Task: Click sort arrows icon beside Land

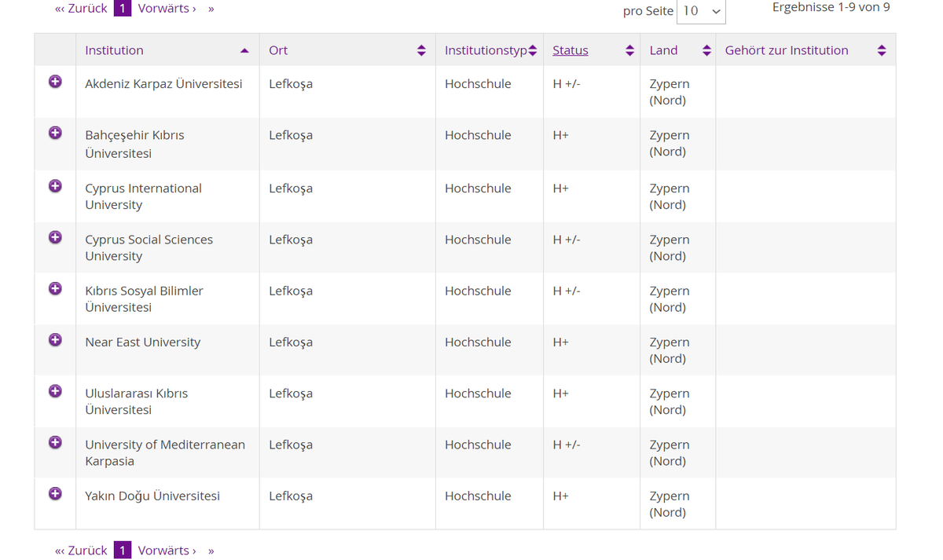Action: (x=706, y=50)
